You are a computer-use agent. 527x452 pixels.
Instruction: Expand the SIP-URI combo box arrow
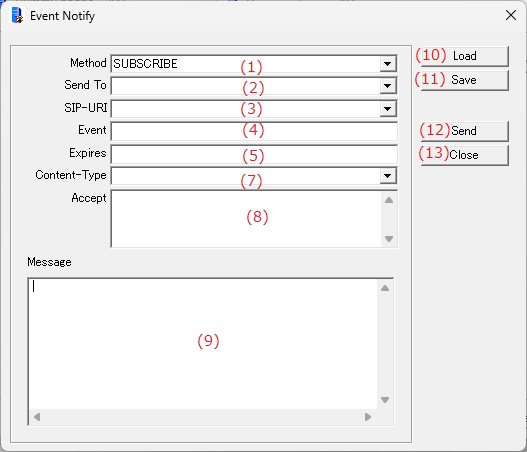[388, 109]
